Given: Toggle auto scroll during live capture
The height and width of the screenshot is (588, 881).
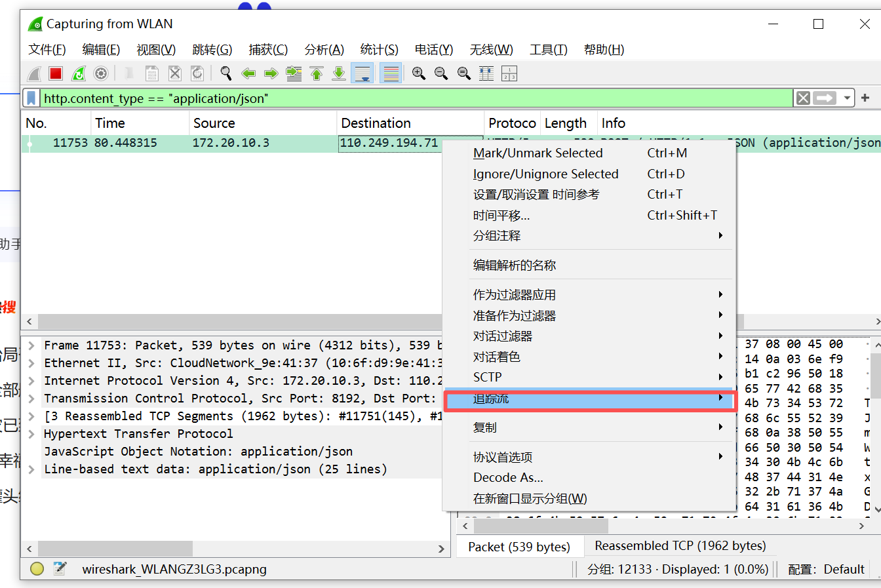Looking at the screenshot, I should [x=362, y=73].
